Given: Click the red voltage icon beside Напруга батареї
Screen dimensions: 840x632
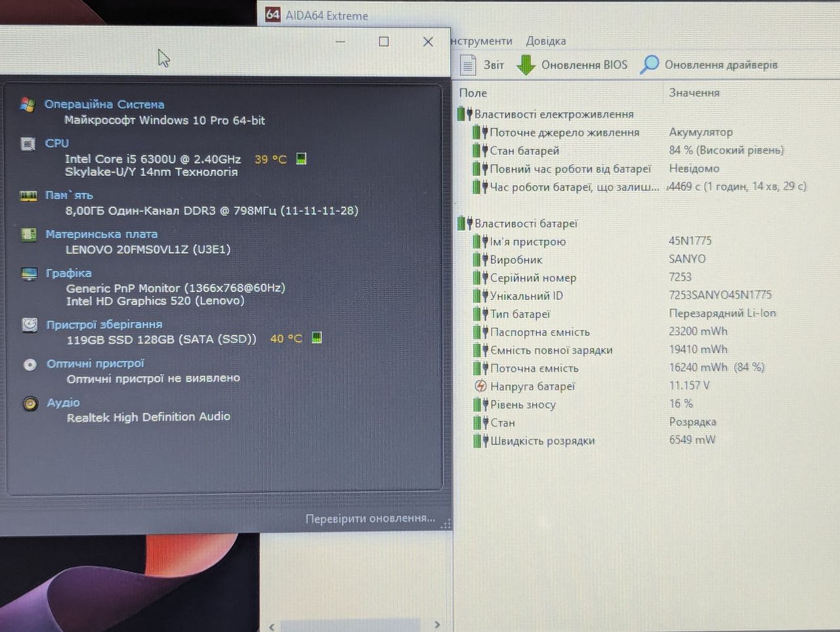Looking at the screenshot, I should [x=481, y=386].
